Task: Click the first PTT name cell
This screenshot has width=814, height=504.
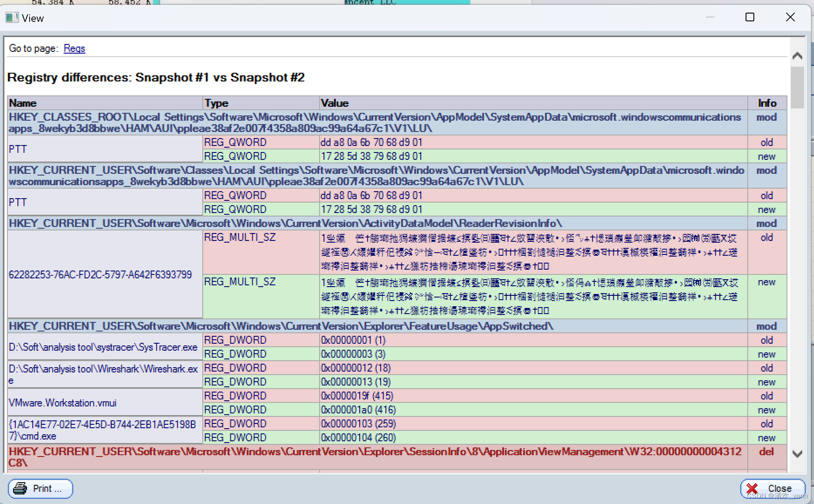Action: pos(105,149)
